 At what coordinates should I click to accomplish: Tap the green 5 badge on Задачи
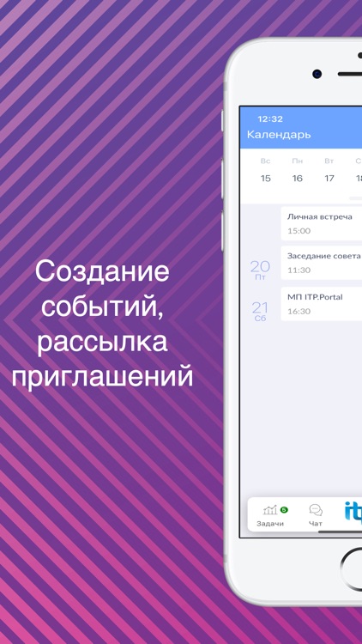pos(284,510)
